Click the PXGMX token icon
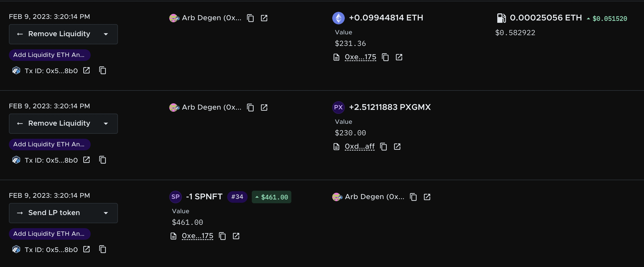 338,107
